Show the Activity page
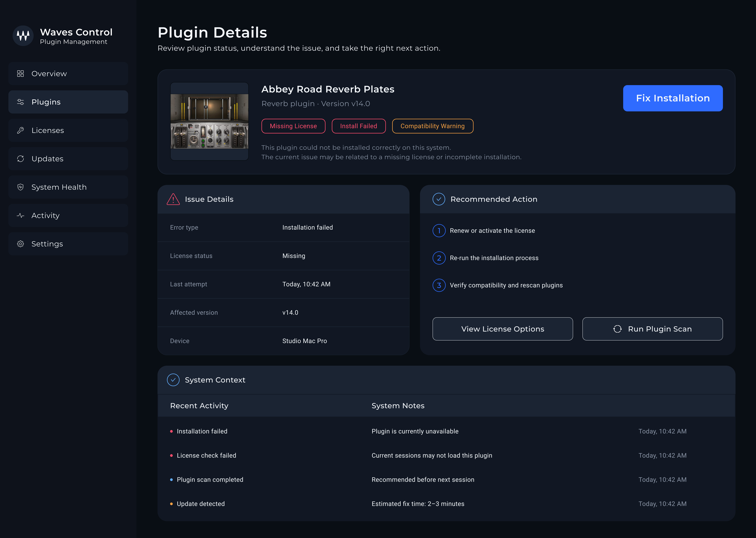Viewport: 756px width, 538px height. pyautogui.click(x=68, y=215)
